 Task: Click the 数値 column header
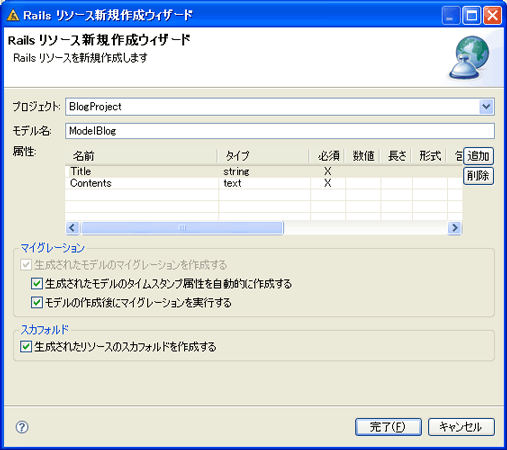tap(363, 156)
